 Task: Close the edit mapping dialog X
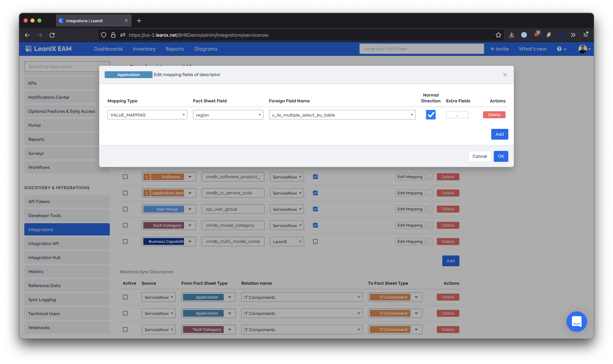(505, 75)
